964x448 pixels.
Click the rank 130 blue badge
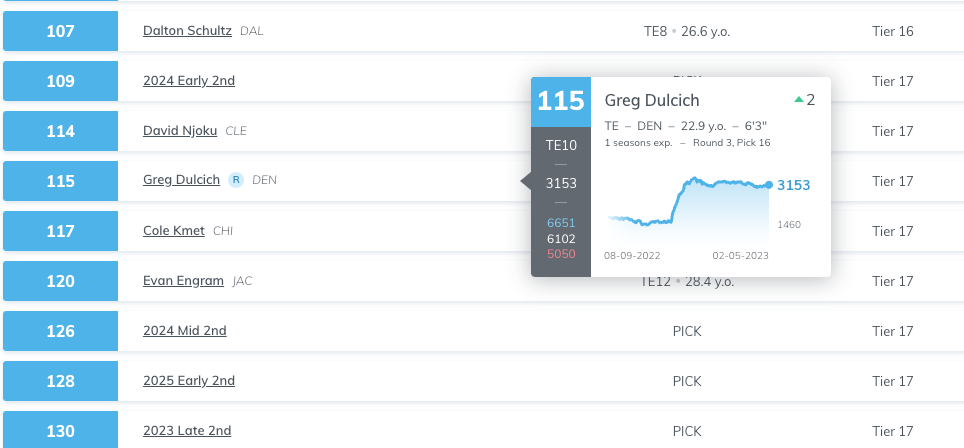point(60,430)
